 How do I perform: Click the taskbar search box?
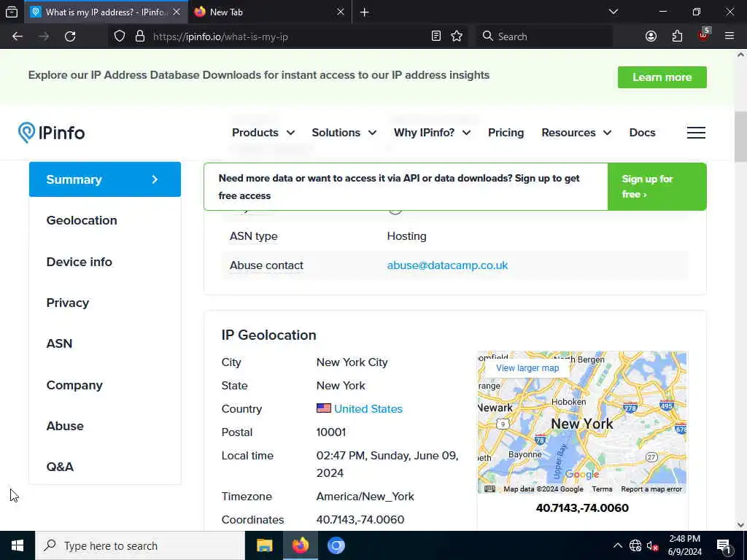tap(140, 545)
